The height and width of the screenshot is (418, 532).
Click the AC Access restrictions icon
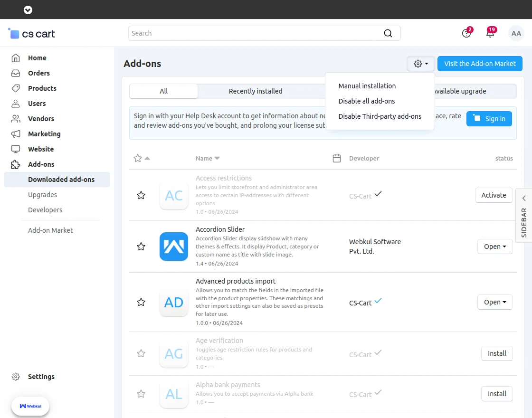(174, 195)
